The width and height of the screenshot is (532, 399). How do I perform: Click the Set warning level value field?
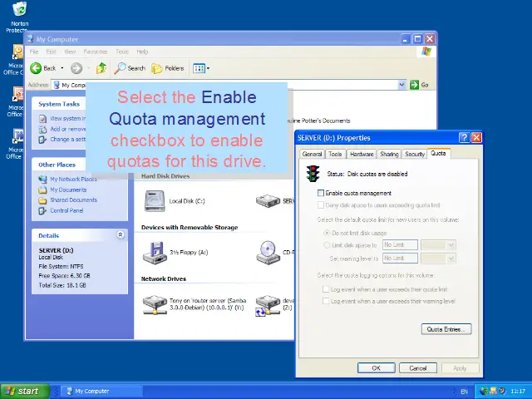click(400, 259)
